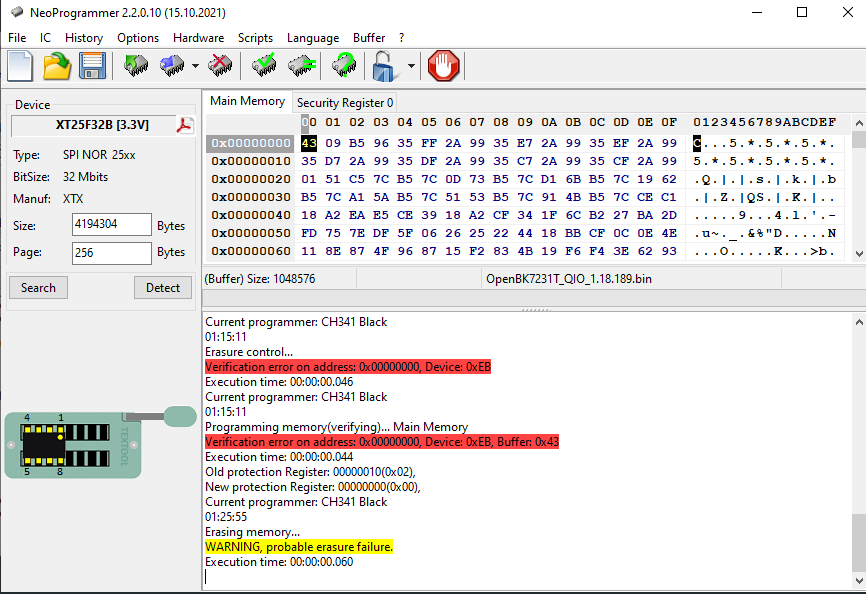Select address row 0x00000040
This screenshot has height=594, width=866.
coord(251,215)
